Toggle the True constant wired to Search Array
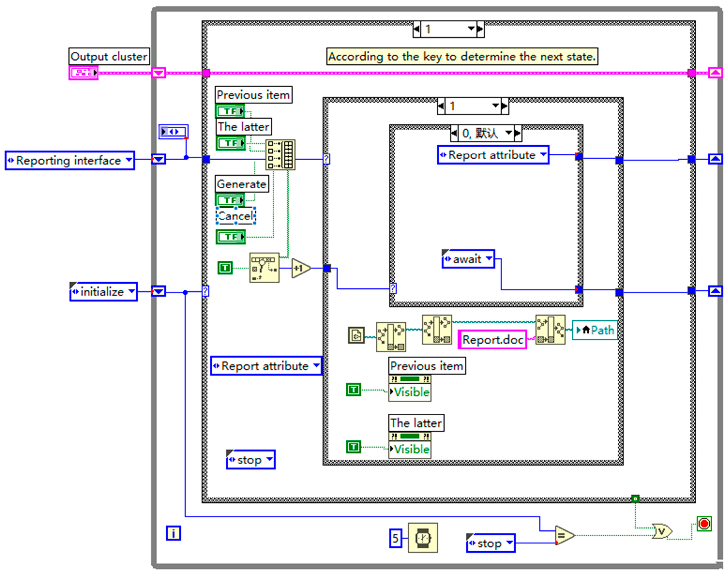The image size is (728, 576). tap(225, 268)
